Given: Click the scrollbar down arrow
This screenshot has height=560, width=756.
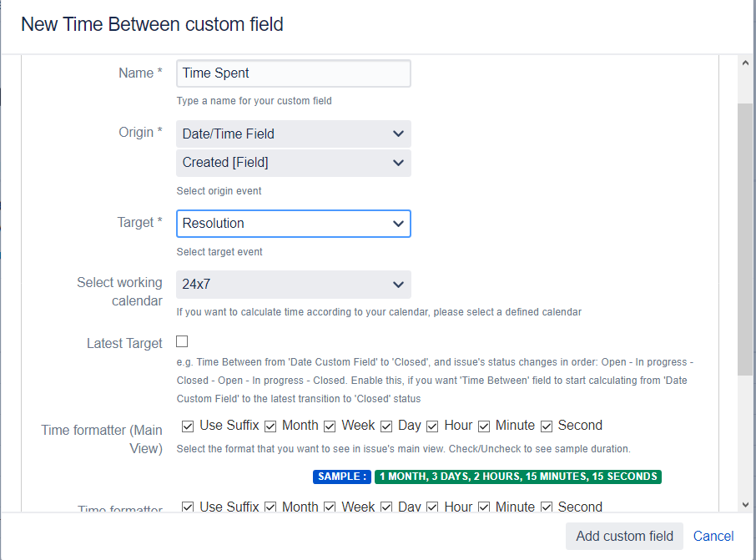Looking at the screenshot, I should coord(745,504).
